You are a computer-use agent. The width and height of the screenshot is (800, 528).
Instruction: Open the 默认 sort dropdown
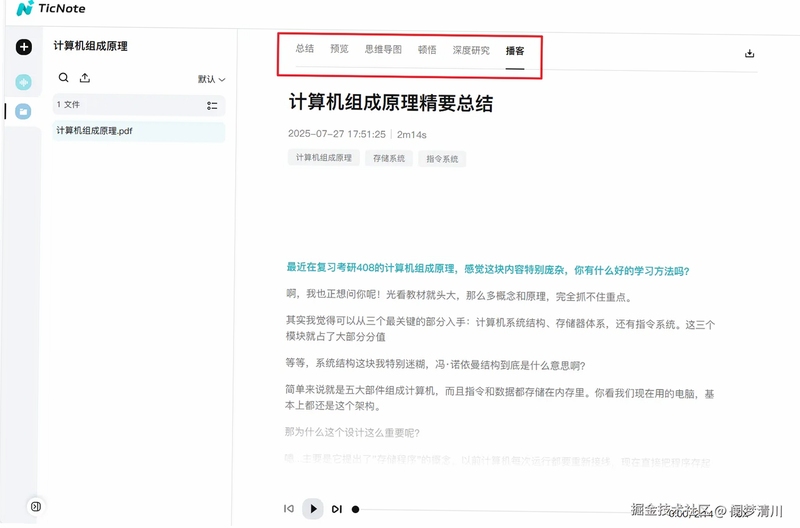(211, 79)
